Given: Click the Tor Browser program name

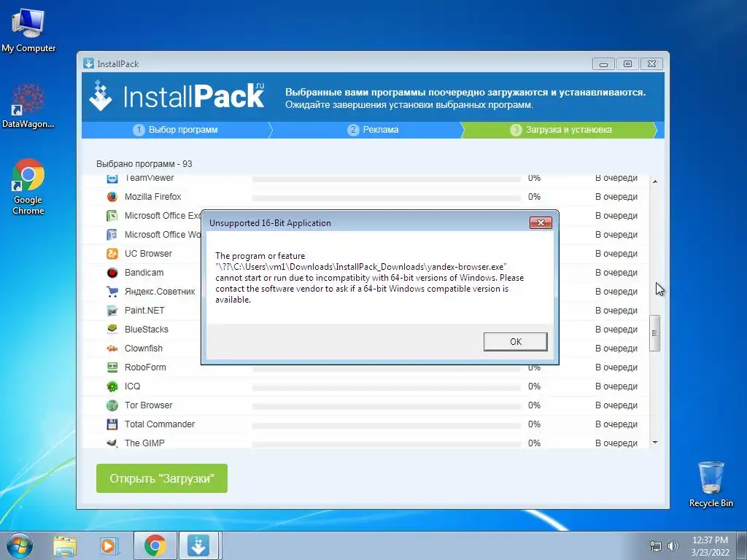Looking at the screenshot, I should click(148, 405).
